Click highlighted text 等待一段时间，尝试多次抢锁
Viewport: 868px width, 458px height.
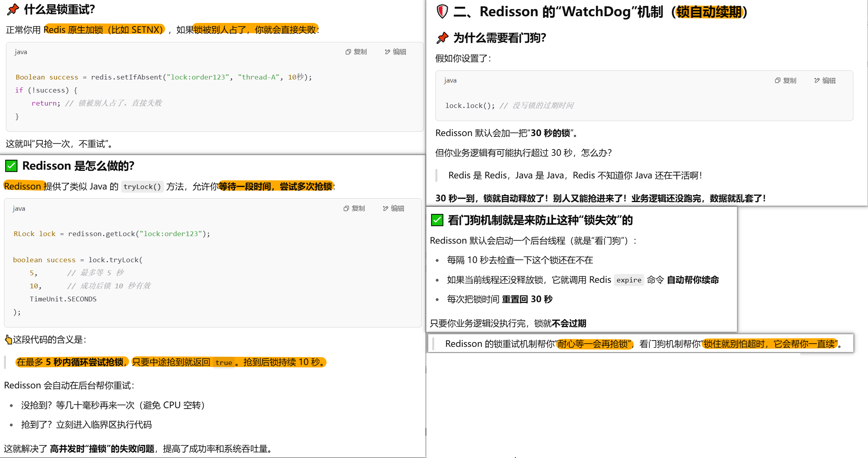tap(276, 186)
